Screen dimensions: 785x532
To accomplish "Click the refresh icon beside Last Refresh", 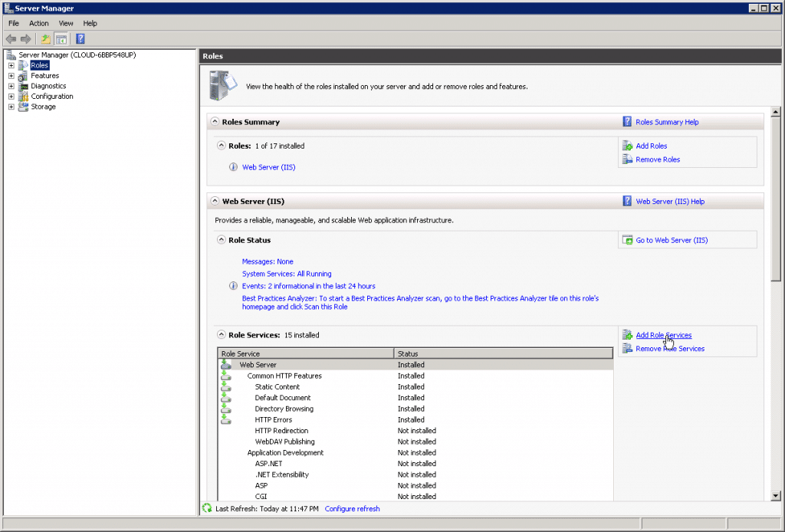I will (207, 508).
